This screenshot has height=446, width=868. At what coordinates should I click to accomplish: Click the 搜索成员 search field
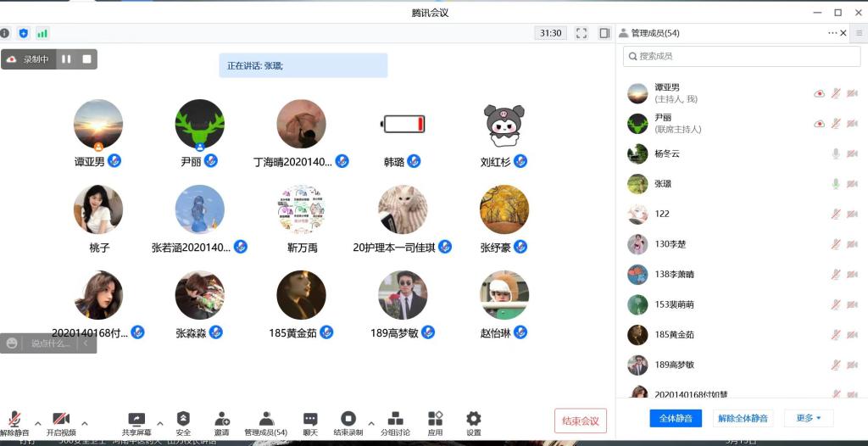click(742, 56)
